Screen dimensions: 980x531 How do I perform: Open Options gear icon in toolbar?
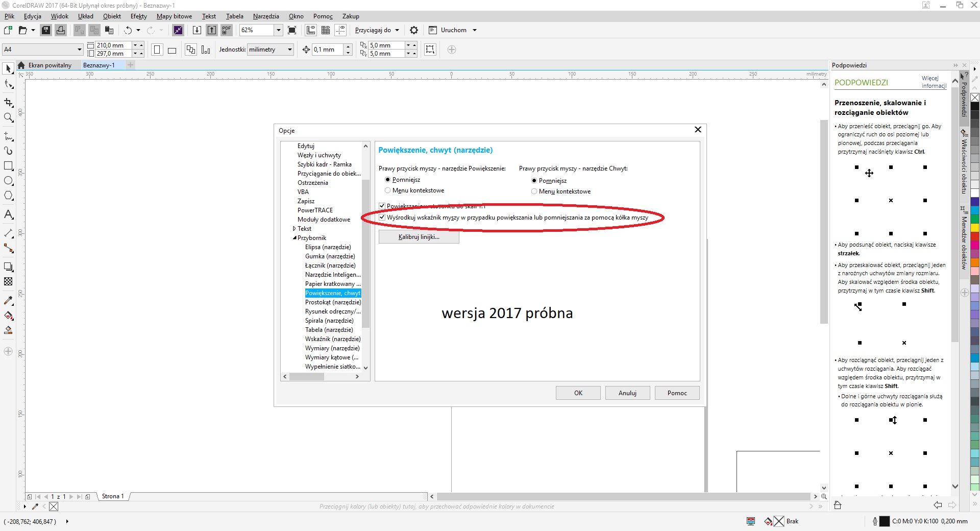[414, 30]
